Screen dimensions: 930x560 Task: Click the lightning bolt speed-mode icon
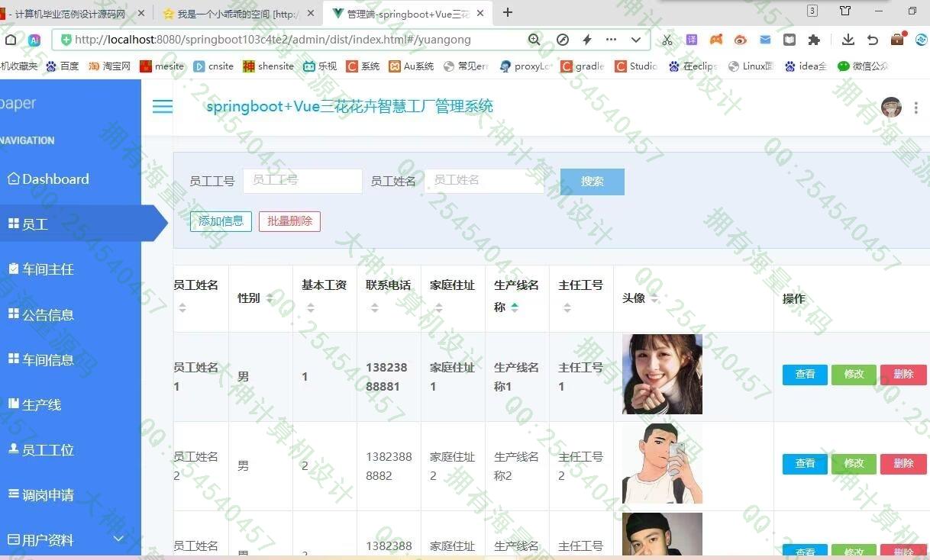coord(587,40)
